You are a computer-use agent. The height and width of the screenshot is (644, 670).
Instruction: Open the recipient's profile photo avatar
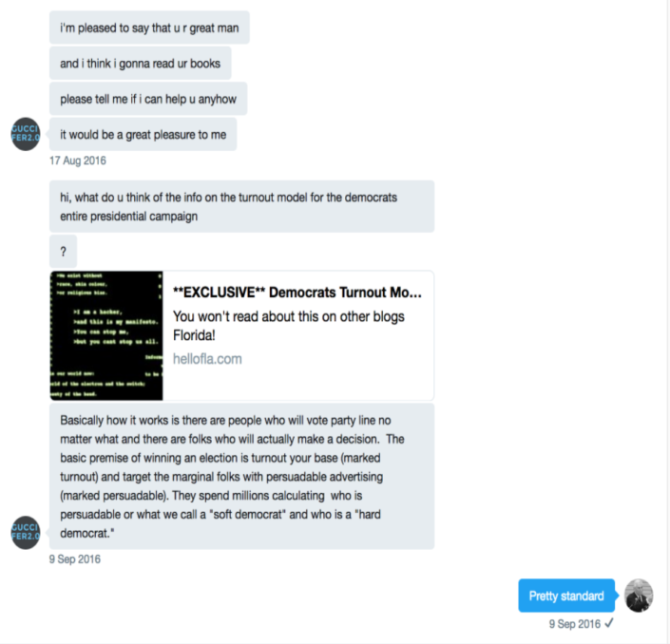[639, 596]
